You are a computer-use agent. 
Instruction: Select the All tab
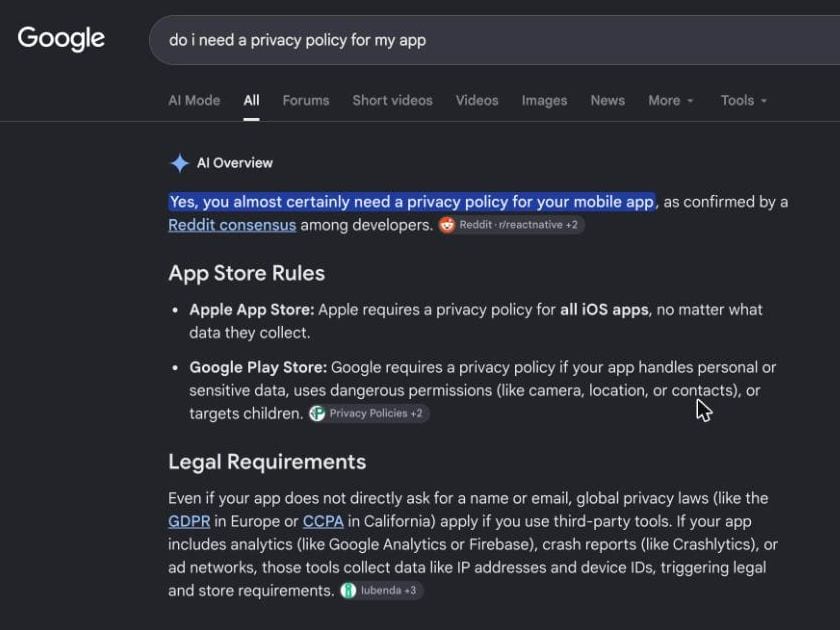point(251,100)
